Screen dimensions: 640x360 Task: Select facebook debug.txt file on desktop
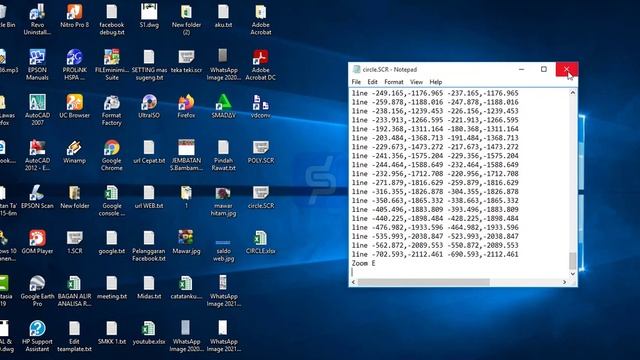point(111,20)
